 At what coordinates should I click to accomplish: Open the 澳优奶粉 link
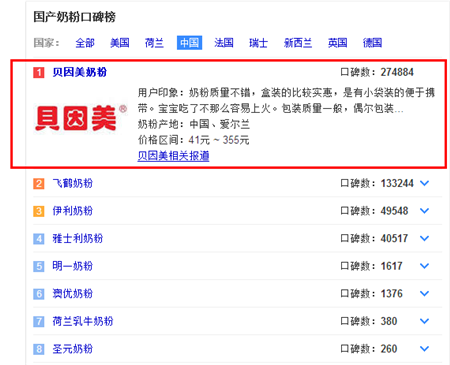tap(73, 294)
